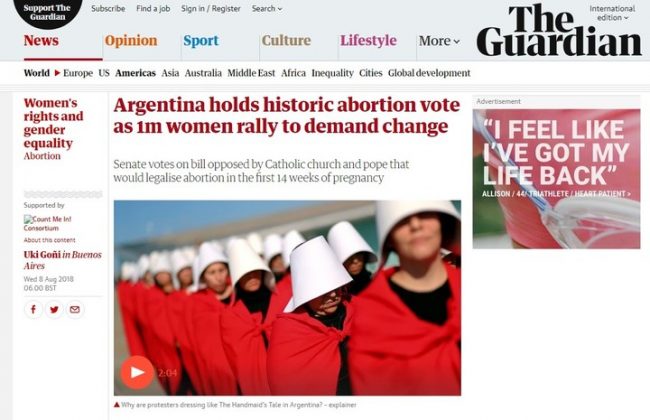Screen dimensions: 650x420
Task: Click the Guardian logo
Action: [559, 31]
